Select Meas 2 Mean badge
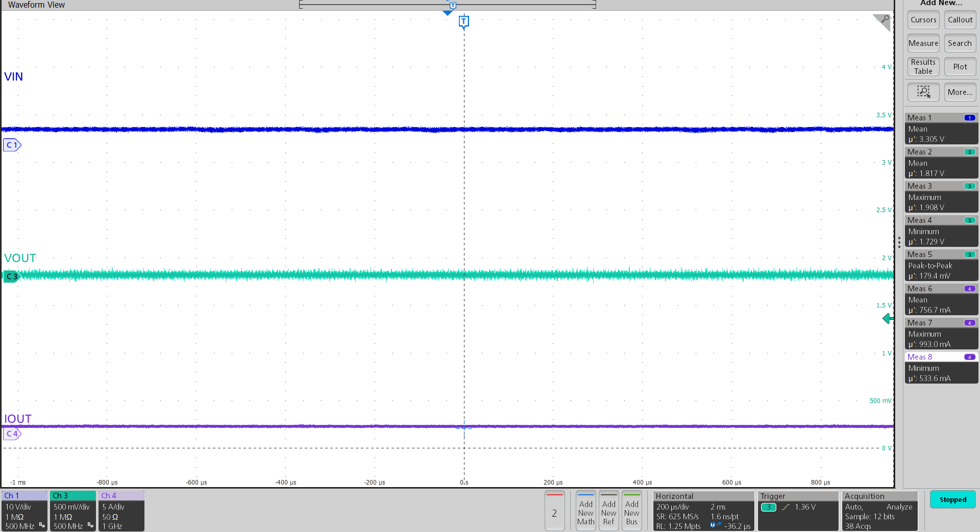Screen dimensions: 980x532 941,163
